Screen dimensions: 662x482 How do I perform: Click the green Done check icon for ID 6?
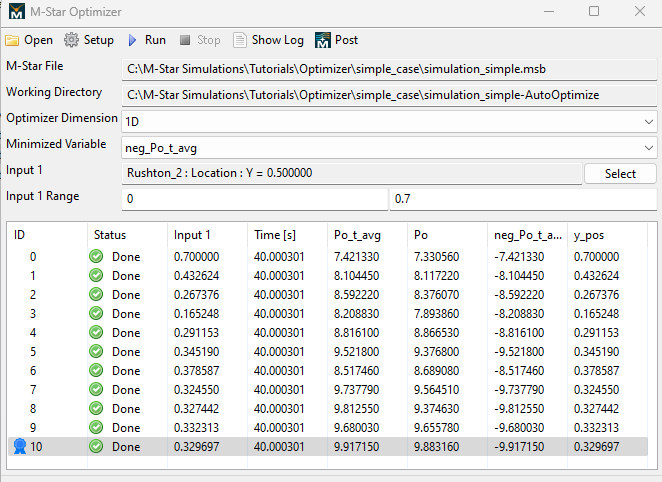click(96, 370)
